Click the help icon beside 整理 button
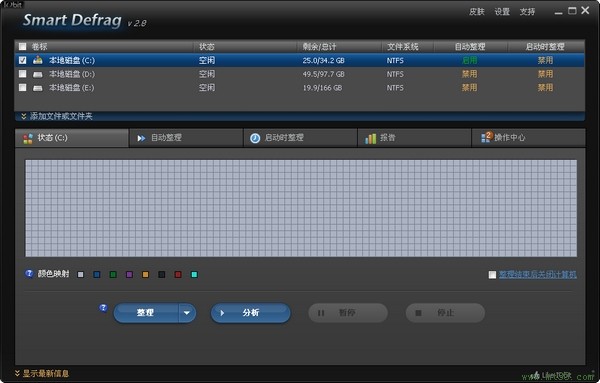The height and width of the screenshot is (383, 600). (103, 308)
